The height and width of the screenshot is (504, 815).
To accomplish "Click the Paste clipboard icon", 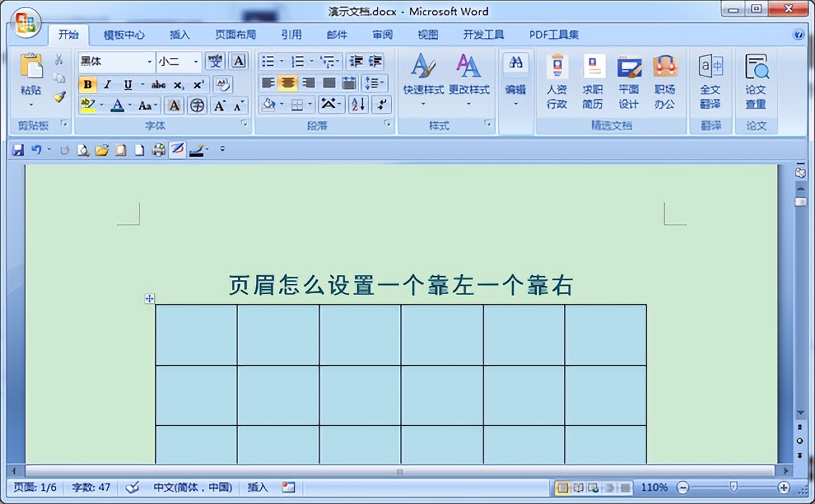I will point(31,66).
